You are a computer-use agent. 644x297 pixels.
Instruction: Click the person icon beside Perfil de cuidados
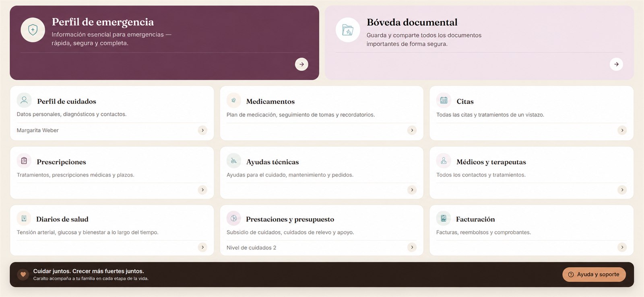coord(24,100)
